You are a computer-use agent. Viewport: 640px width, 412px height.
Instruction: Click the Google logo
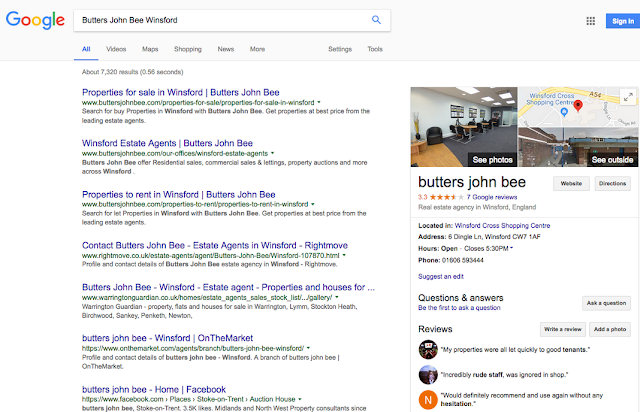point(35,20)
